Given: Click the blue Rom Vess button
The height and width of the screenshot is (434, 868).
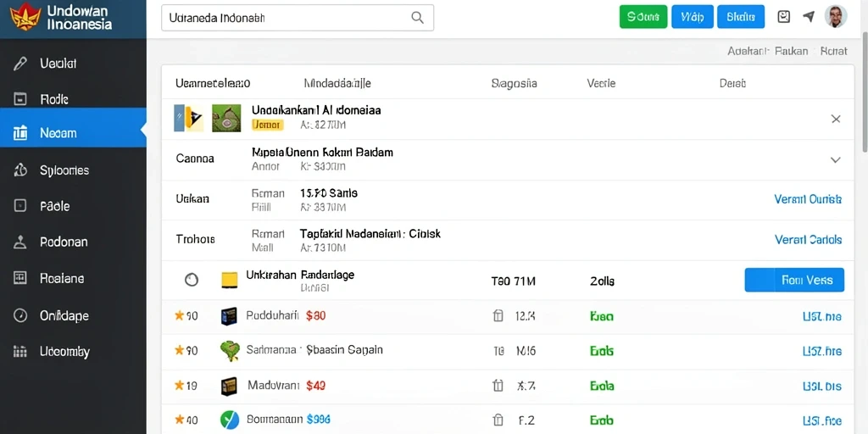Looking at the screenshot, I should 794,280.
